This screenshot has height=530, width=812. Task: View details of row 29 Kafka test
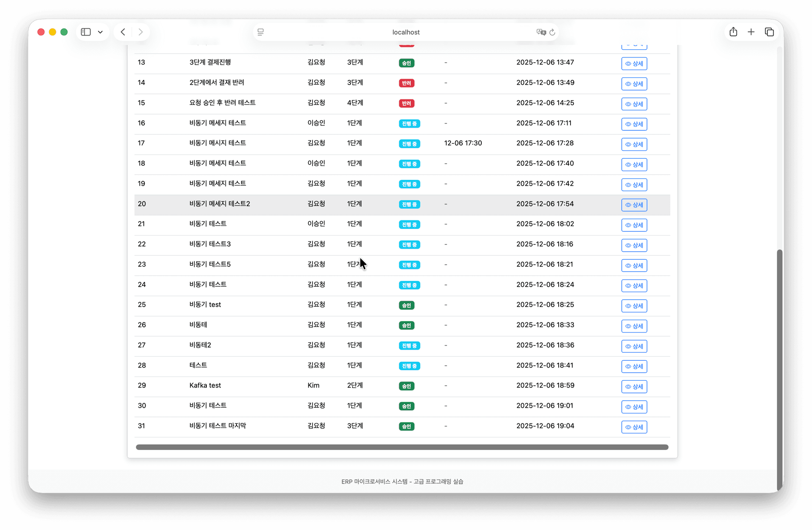(634, 387)
